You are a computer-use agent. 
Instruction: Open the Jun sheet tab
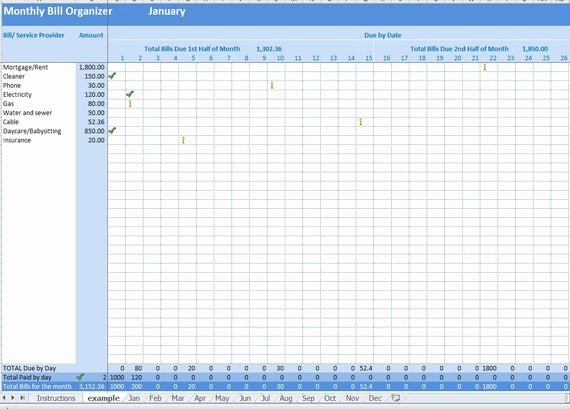245,398
